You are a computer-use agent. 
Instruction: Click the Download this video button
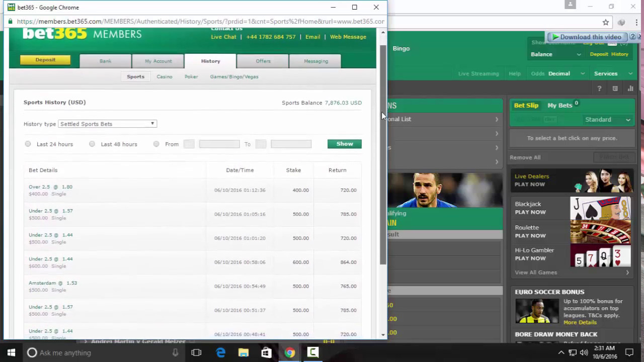click(x=587, y=37)
